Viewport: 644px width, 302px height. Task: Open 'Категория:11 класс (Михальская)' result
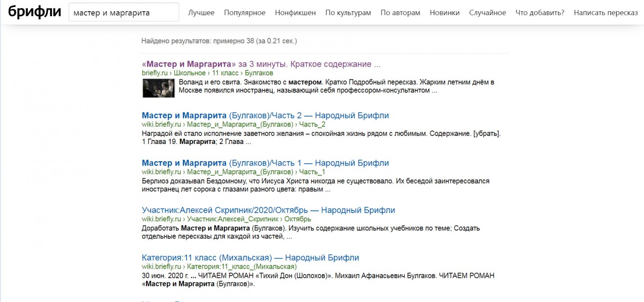[x=251, y=257]
